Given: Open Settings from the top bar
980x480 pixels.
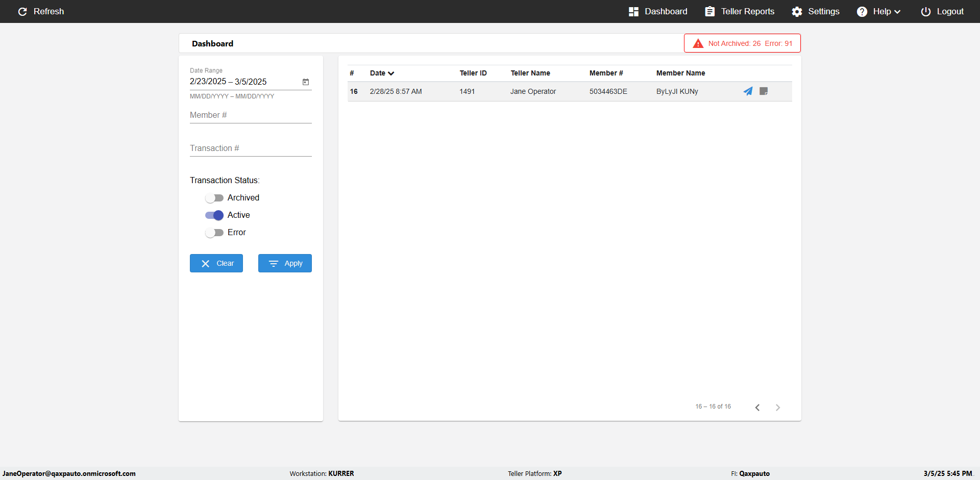Looking at the screenshot, I should (816, 11).
